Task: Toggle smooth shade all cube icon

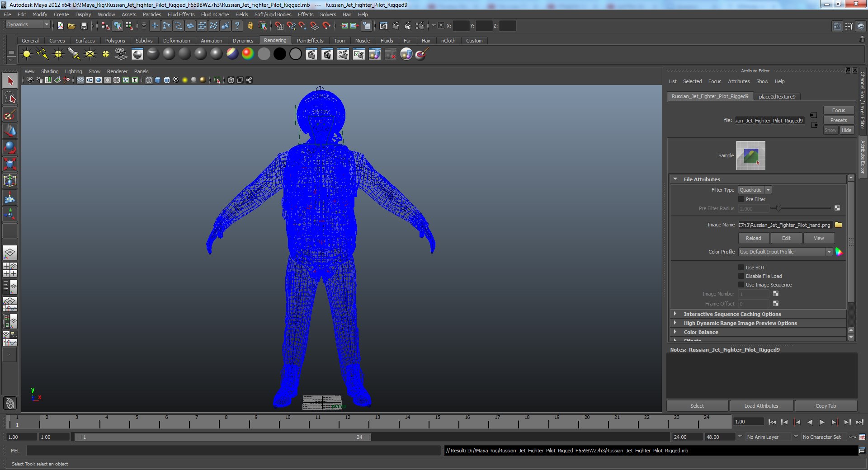Action: [x=158, y=80]
